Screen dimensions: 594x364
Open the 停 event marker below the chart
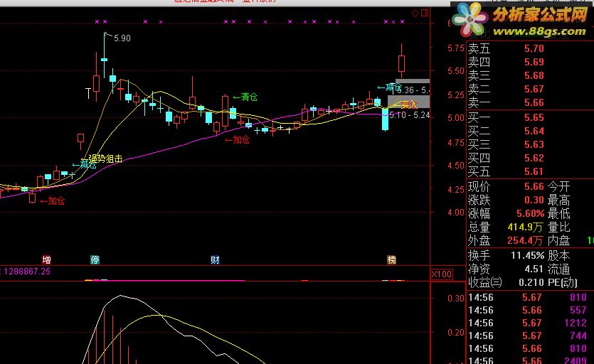click(x=95, y=259)
